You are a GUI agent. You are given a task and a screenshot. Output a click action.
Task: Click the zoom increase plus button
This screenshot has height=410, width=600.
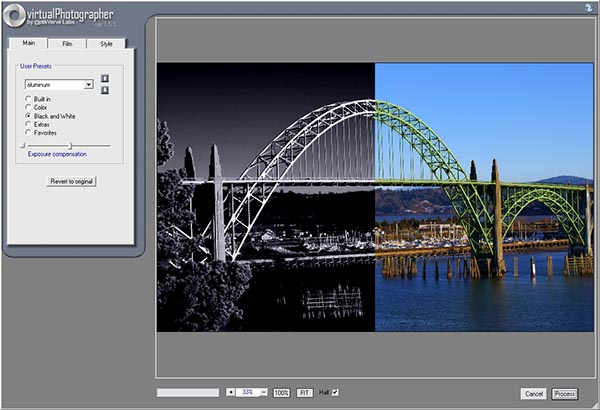[231, 392]
